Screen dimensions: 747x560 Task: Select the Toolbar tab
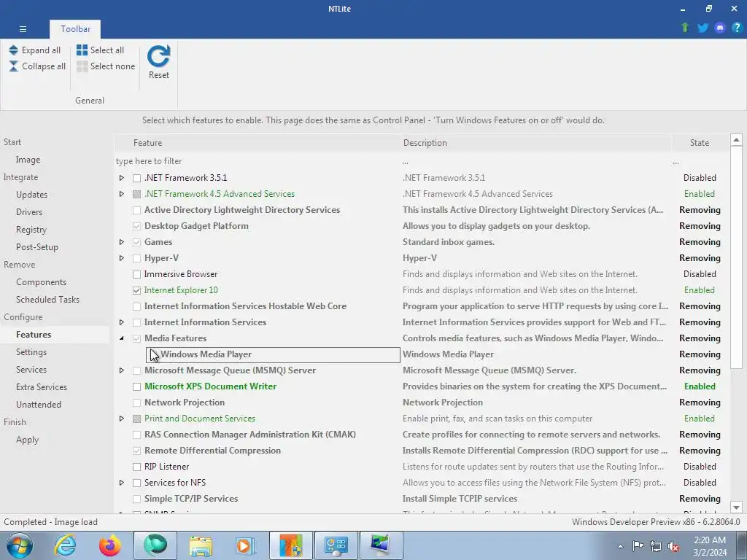[75, 29]
